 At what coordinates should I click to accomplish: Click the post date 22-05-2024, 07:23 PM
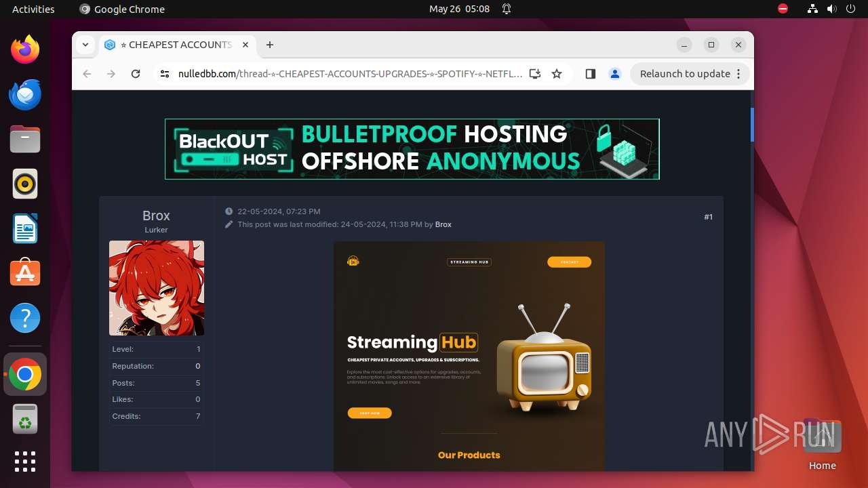tap(279, 211)
